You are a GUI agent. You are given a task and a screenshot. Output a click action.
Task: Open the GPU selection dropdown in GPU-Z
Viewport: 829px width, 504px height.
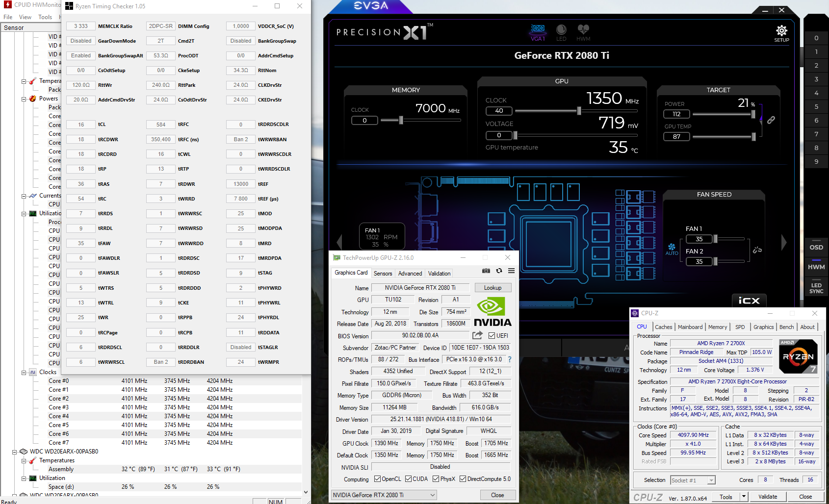point(384,495)
